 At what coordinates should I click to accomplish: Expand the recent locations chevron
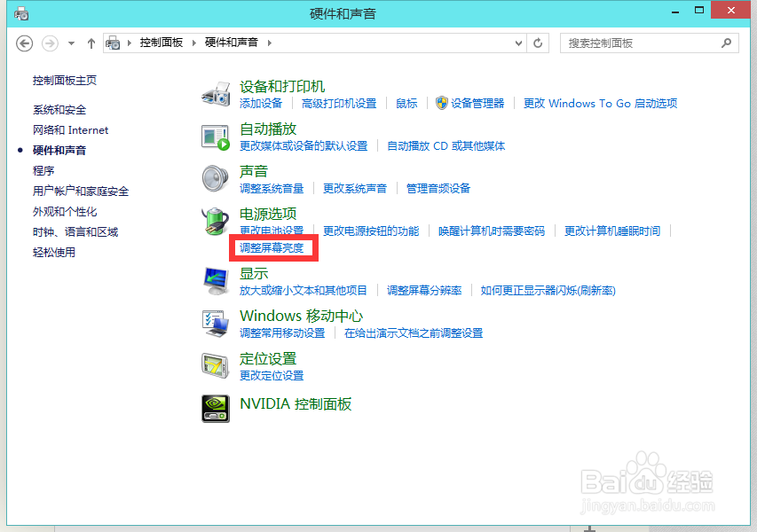(x=70, y=42)
